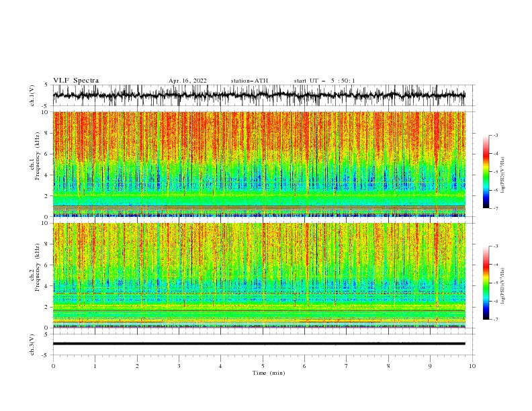
Task: Click the log(PSD) label beside lower color bar
Action: pyautogui.click(x=502, y=286)
